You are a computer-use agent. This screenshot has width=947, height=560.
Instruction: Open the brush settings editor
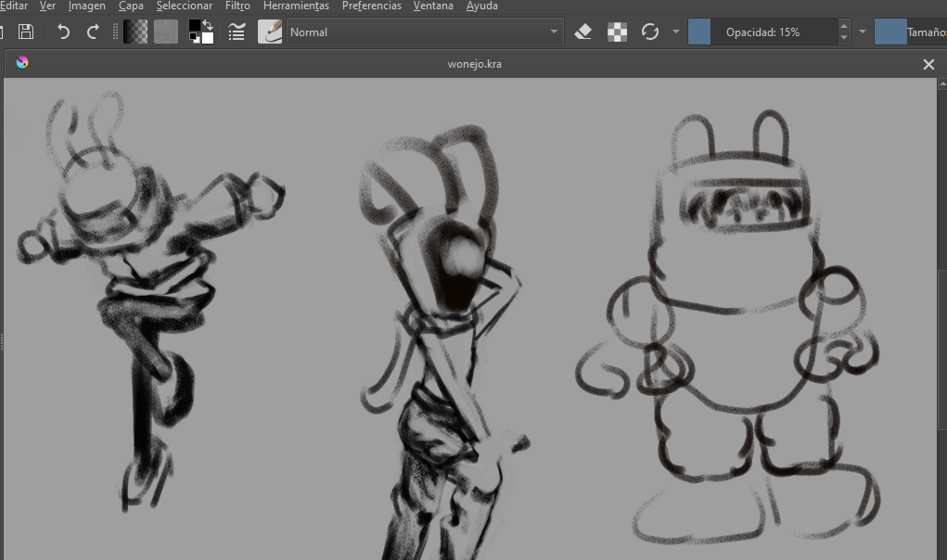point(237,32)
